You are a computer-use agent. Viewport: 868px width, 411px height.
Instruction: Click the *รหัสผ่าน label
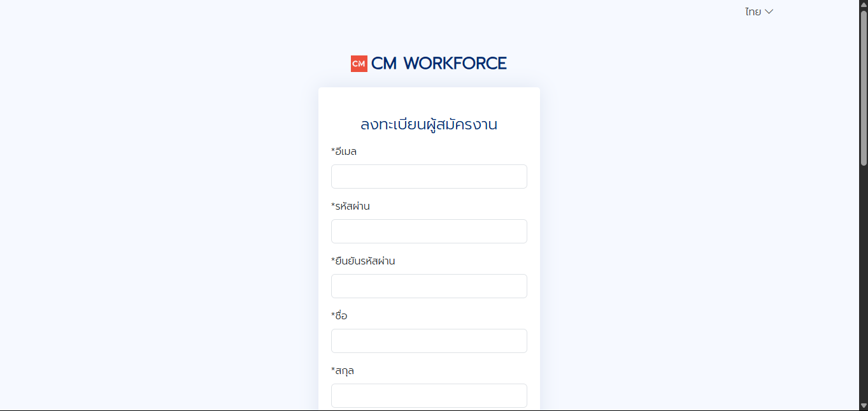tap(350, 206)
